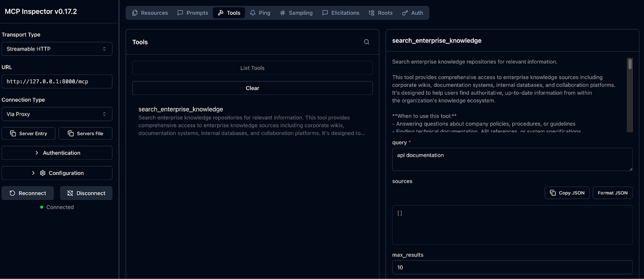Copy the Servers File
The image size is (644, 279).
(x=85, y=133)
